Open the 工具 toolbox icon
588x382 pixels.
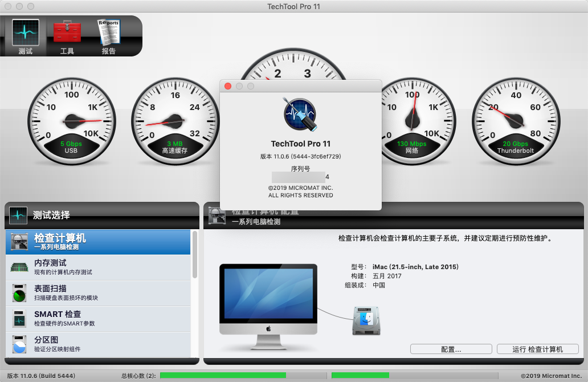pyautogui.click(x=67, y=36)
